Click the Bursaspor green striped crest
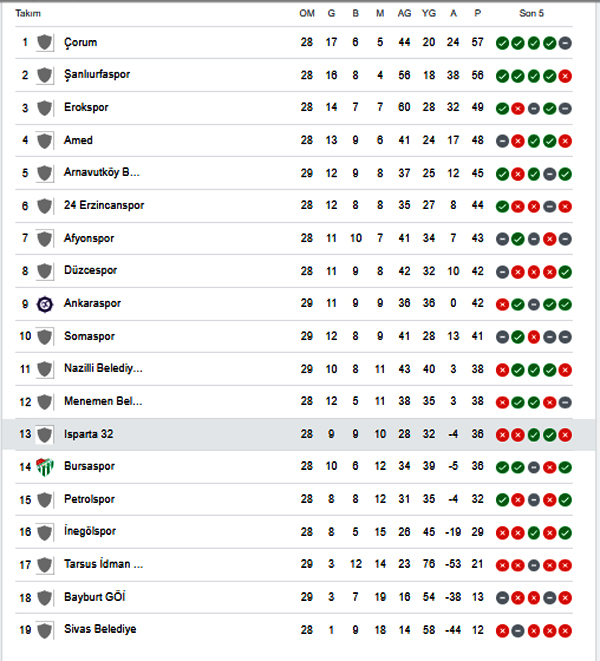The height and width of the screenshot is (661, 600). coord(45,467)
